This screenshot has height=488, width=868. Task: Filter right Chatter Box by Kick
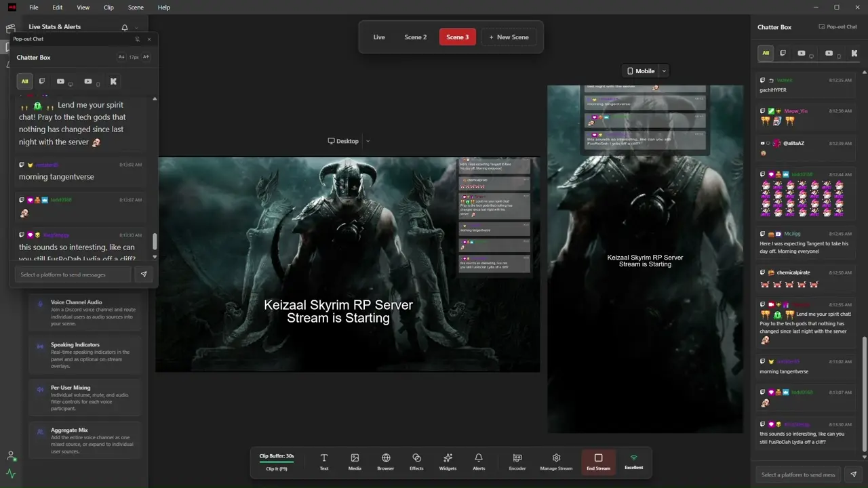point(854,53)
